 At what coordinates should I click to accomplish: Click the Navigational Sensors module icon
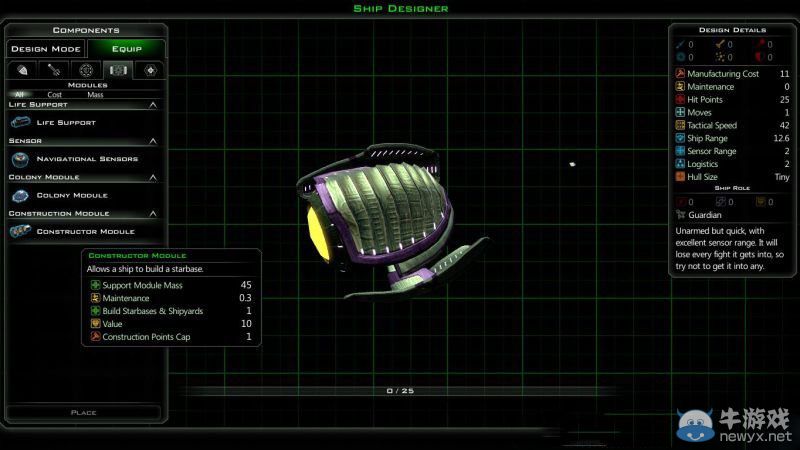(x=20, y=159)
